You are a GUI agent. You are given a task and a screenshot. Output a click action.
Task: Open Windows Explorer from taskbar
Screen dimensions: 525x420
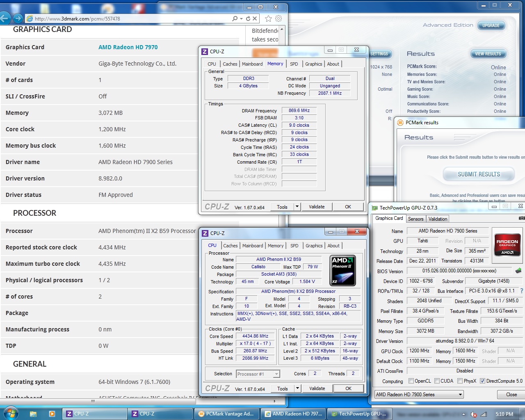(33, 414)
